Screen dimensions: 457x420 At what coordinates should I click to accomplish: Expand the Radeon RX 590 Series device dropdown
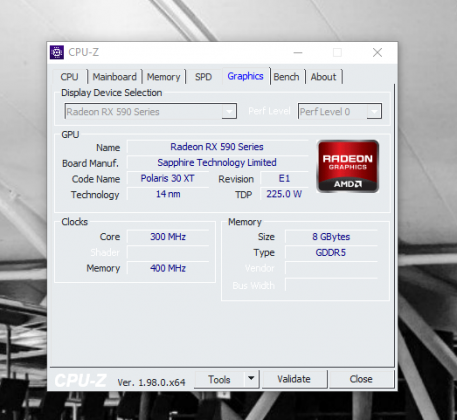pyautogui.click(x=229, y=111)
